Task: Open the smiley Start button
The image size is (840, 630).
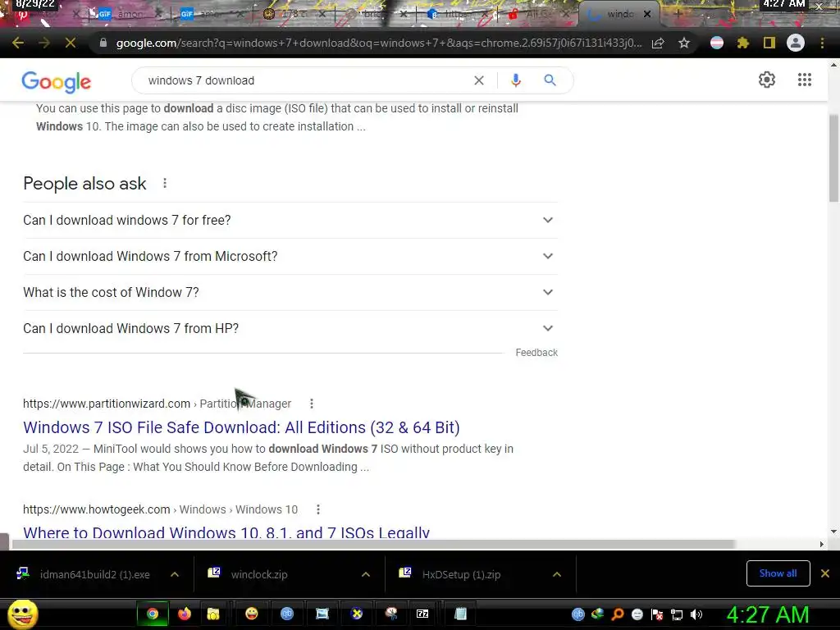Action: click(22, 614)
